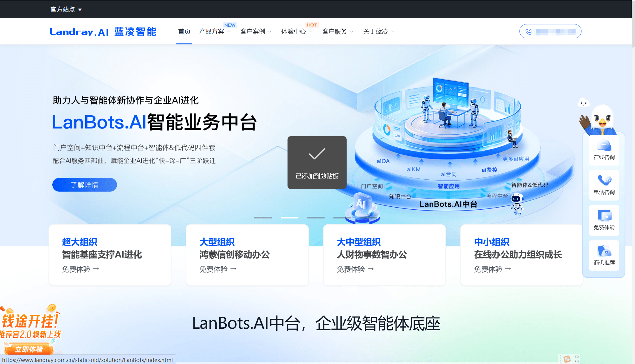Viewport: 635px width, 364px height.
Task: Click the arrow icon on the 超大组织 card
Action: tap(96, 269)
